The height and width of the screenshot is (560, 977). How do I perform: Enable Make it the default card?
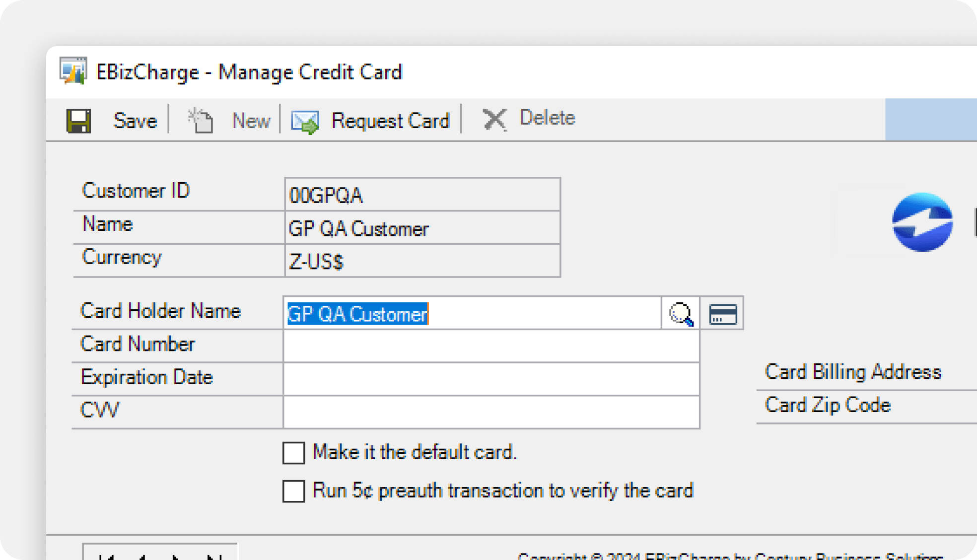click(x=293, y=453)
